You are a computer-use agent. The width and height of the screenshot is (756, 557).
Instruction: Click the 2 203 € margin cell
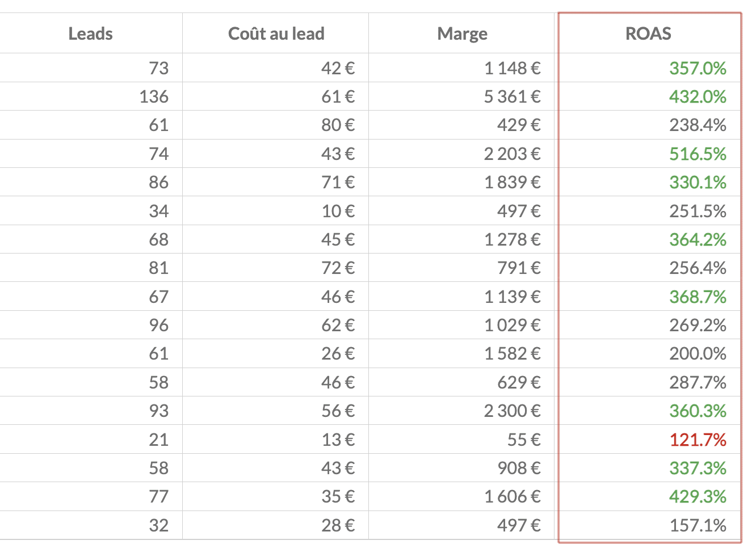512,154
